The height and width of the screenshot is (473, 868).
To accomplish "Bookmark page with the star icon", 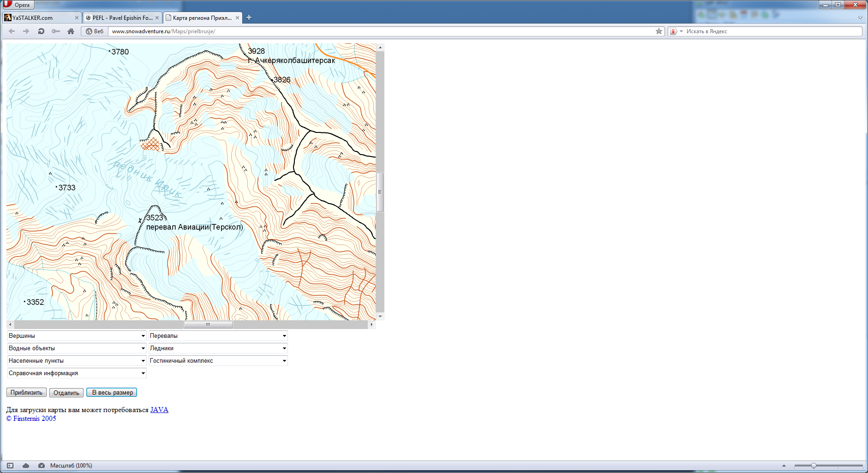I will (659, 31).
